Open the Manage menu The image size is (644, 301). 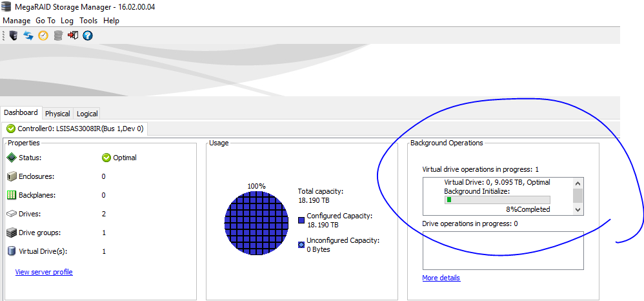click(16, 21)
